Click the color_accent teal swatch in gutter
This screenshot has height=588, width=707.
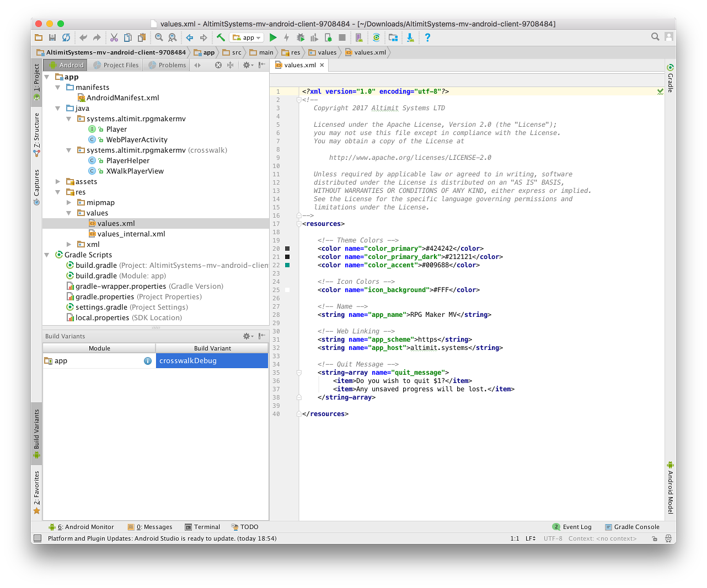[x=287, y=265]
